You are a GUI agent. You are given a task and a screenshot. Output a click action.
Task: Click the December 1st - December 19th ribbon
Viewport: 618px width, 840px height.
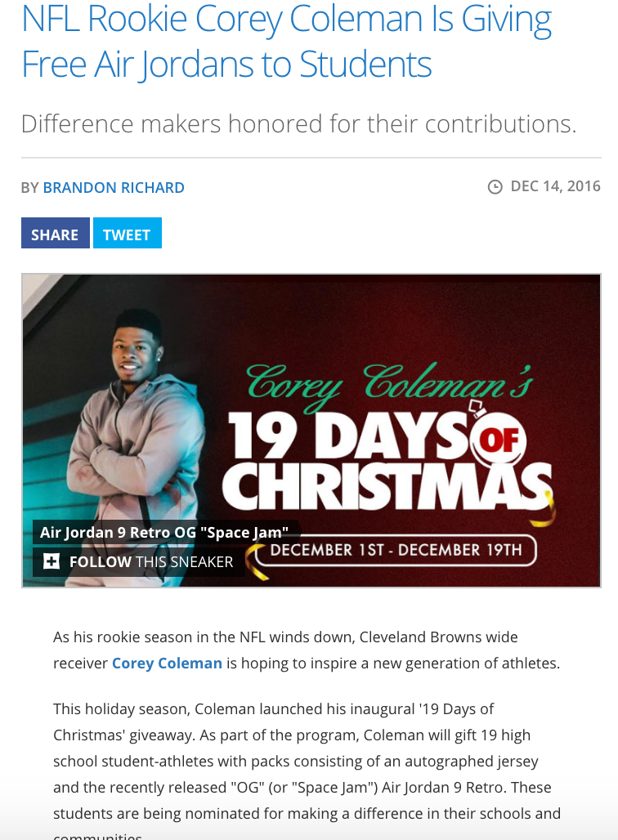pyautogui.click(x=396, y=550)
